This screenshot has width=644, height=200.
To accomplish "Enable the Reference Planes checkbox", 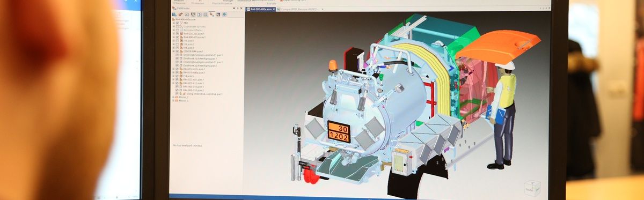I will click(177, 30).
